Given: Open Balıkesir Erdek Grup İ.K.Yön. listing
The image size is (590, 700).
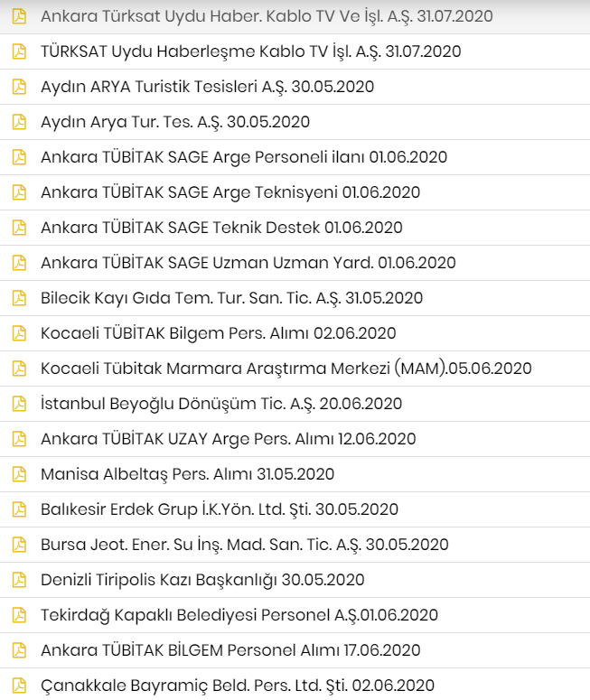Looking at the screenshot, I should click(x=220, y=509).
